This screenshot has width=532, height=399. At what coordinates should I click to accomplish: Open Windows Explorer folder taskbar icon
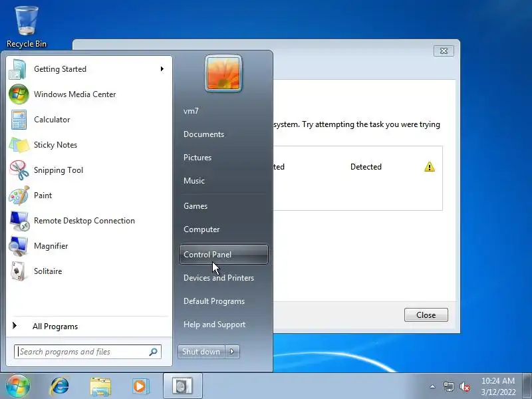[x=100, y=386]
